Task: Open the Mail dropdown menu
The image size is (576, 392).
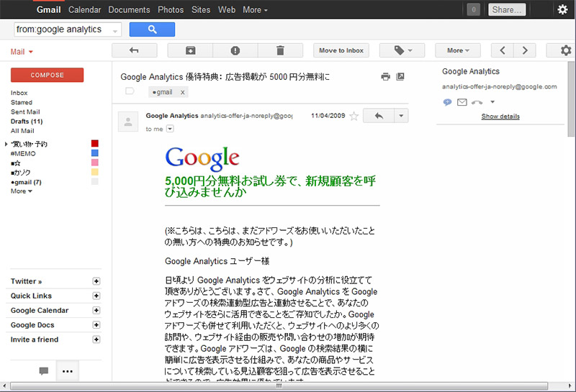Action: coord(22,52)
